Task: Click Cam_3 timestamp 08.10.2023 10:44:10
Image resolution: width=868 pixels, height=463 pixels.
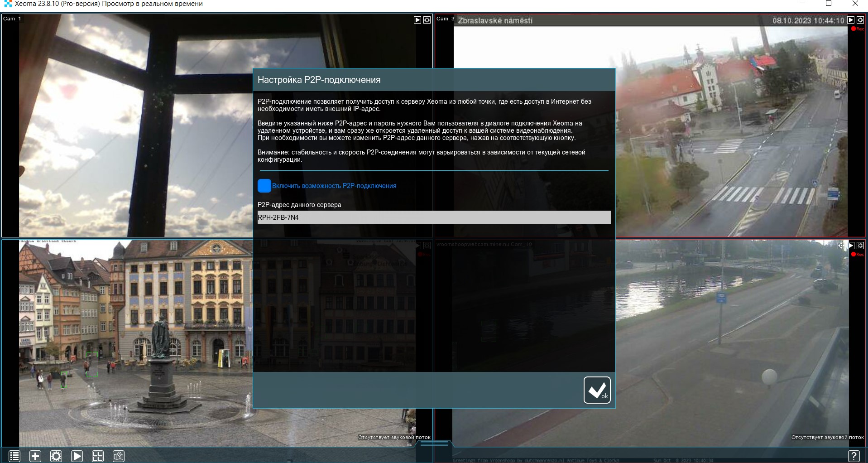Action: point(808,20)
